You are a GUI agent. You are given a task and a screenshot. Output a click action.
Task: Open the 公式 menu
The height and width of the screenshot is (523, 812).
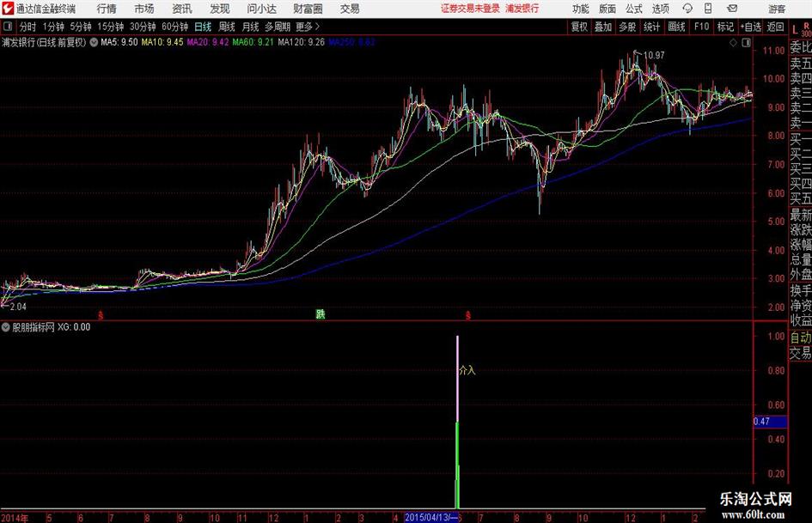coord(633,9)
